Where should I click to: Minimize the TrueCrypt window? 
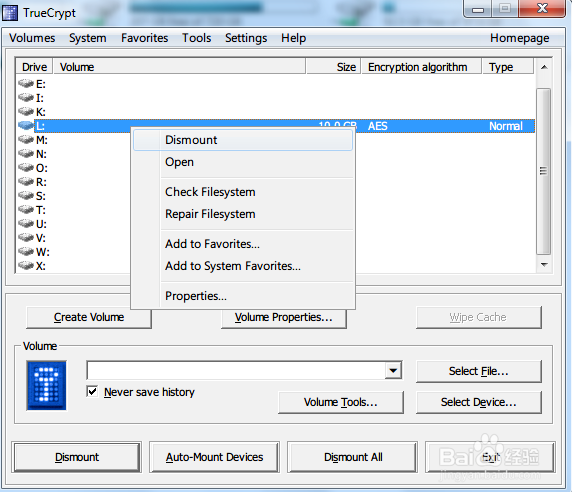478,9
